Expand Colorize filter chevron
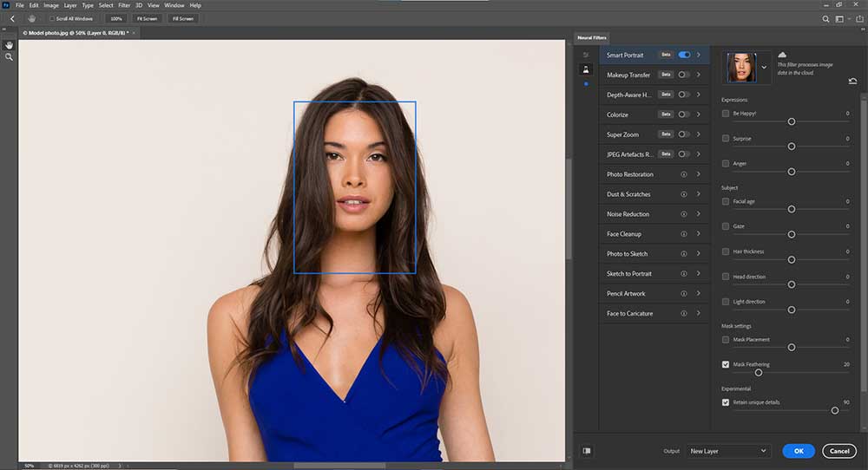This screenshot has height=470, width=868. (699, 114)
